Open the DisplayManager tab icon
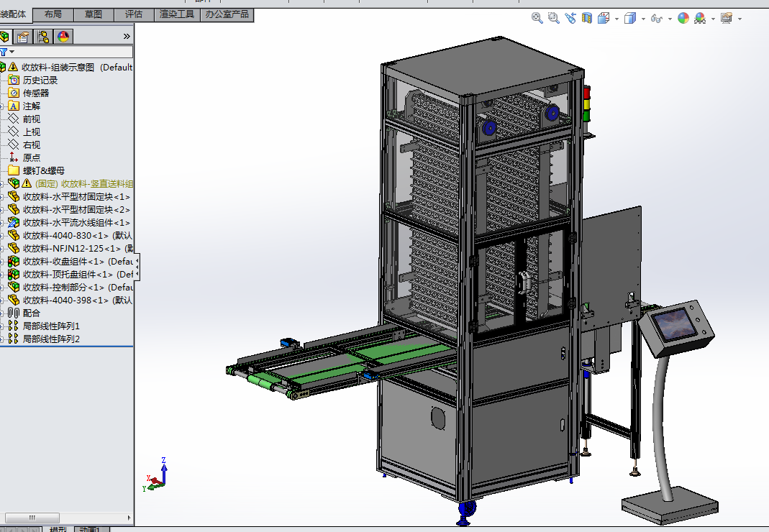Screen dimensions: 769x532 tap(64, 37)
